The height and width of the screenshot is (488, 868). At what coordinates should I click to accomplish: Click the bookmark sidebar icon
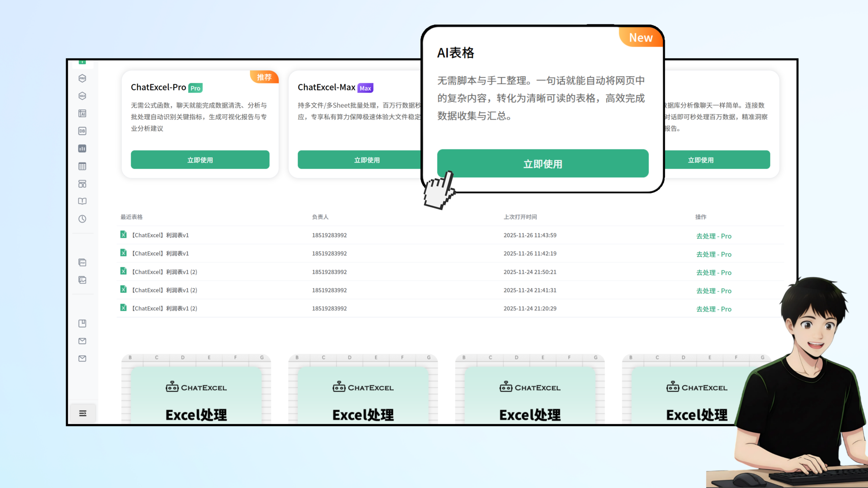pyautogui.click(x=82, y=324)
